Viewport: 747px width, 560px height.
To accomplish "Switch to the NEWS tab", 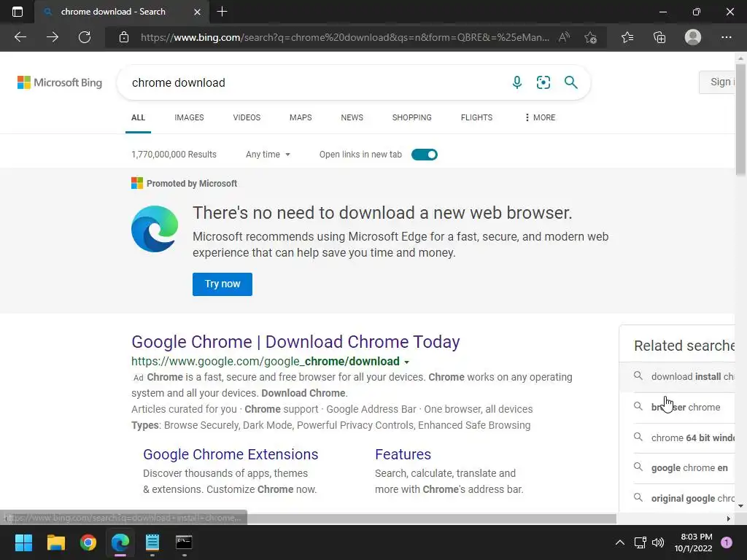I will point(352,117).
